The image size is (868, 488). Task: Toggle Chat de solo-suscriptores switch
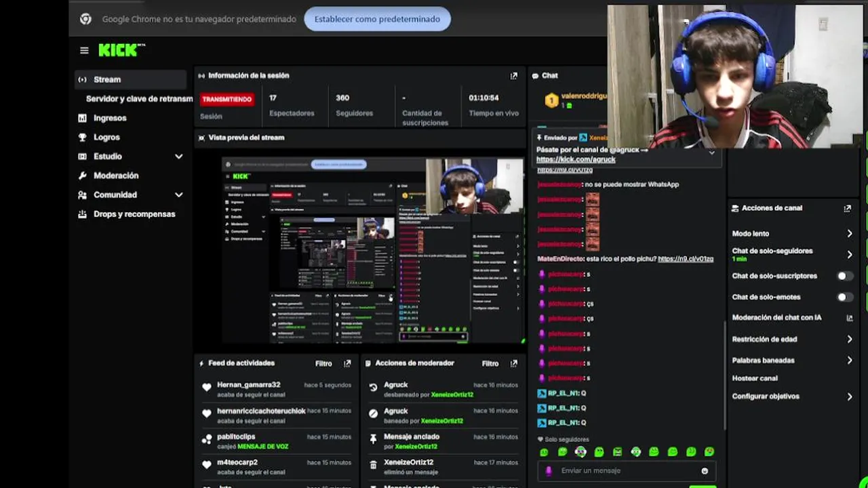coord(845,276)
